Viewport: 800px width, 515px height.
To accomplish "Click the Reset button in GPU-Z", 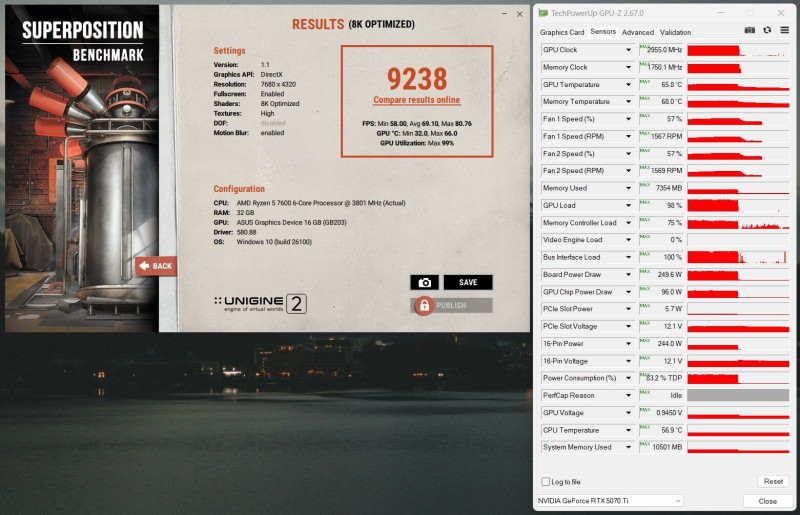I will (x=773, y=481).
